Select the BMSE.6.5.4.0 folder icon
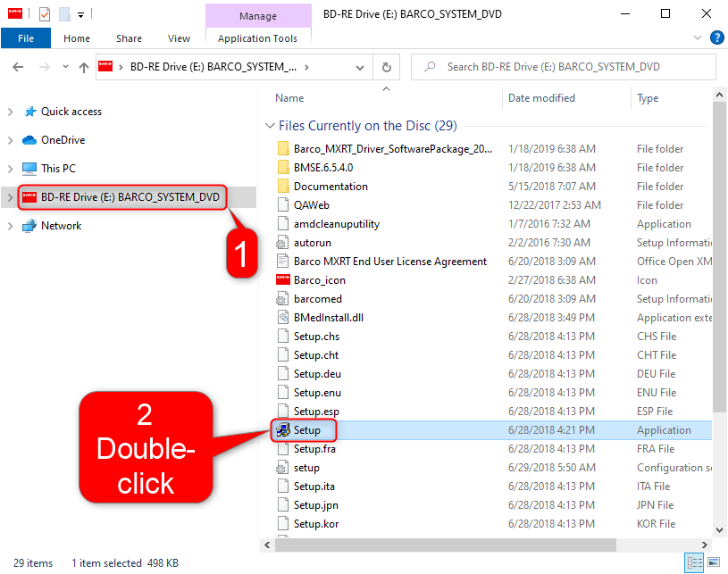This screenshot has width=728, height=574. (283, 167)
